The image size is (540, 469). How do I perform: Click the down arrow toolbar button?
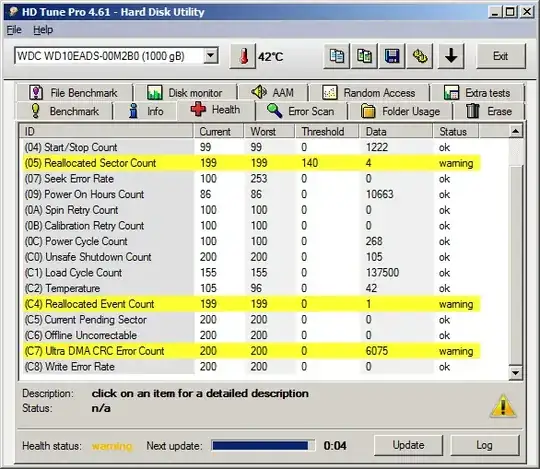(x=451, y=56)
